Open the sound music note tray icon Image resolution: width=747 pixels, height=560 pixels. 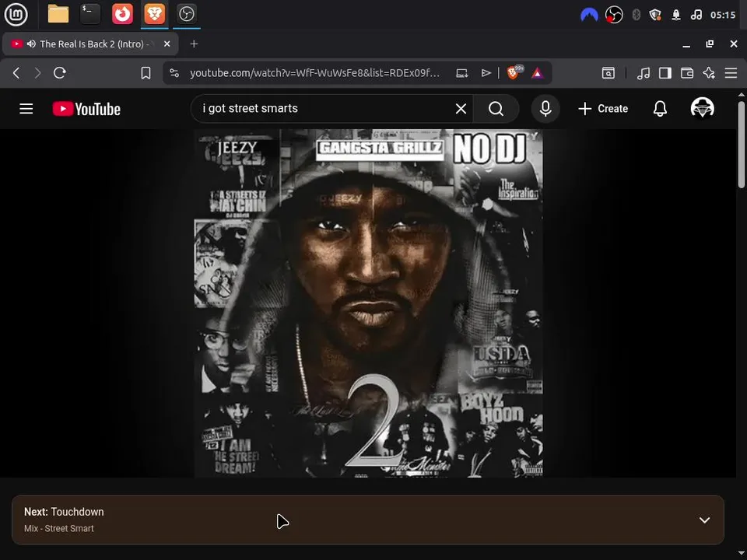click(x=696, y=15)
